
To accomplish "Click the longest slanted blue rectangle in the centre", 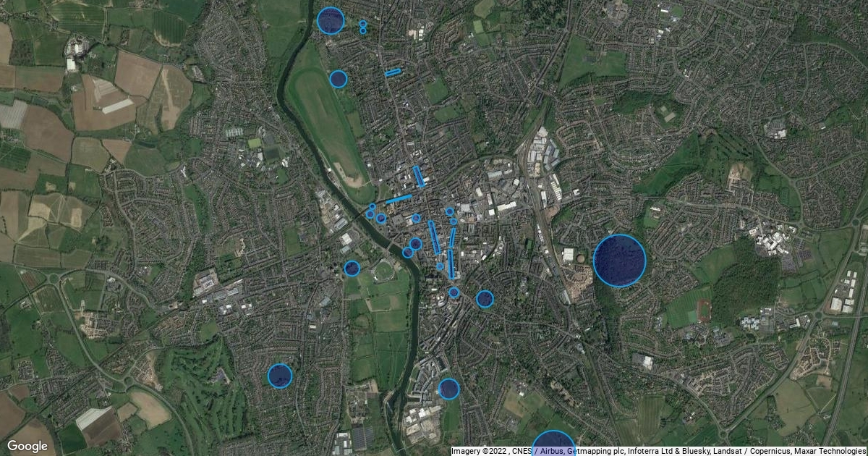I will pyautogui.click(x=434, y=237).
